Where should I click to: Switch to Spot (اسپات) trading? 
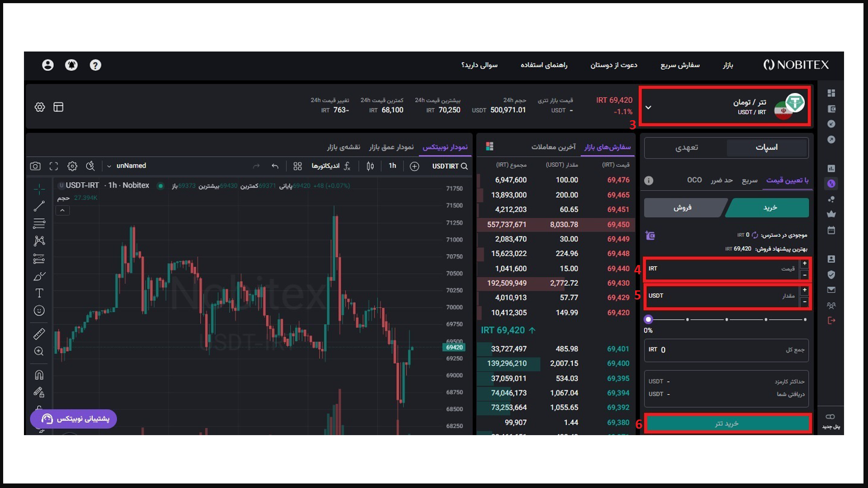point(767,148)
